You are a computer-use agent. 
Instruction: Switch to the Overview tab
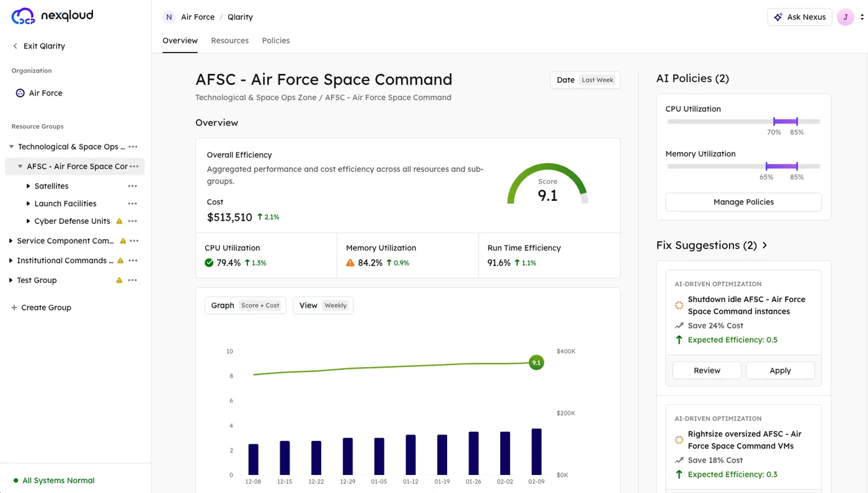point(180,40)
